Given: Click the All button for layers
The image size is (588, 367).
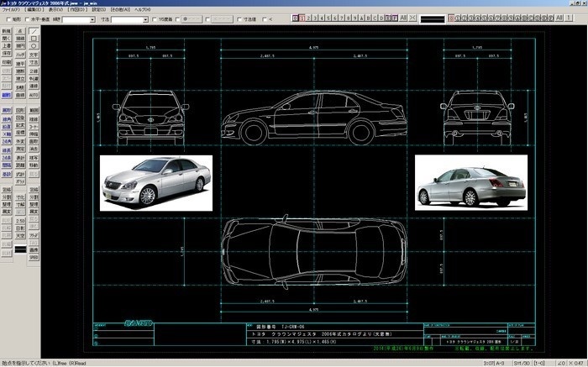Looking at the screenshot, I should [x=404, y=17].
